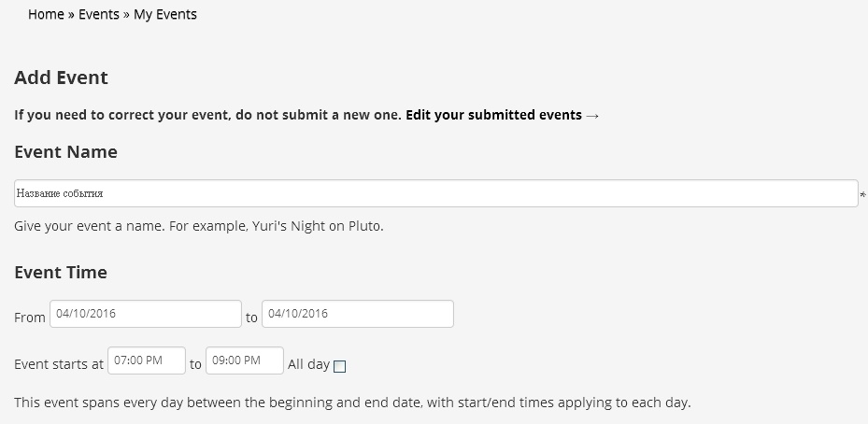This screenshot has height=424, width=868.
Task: Click the 'All day' label text
Action: pos(308,364)
